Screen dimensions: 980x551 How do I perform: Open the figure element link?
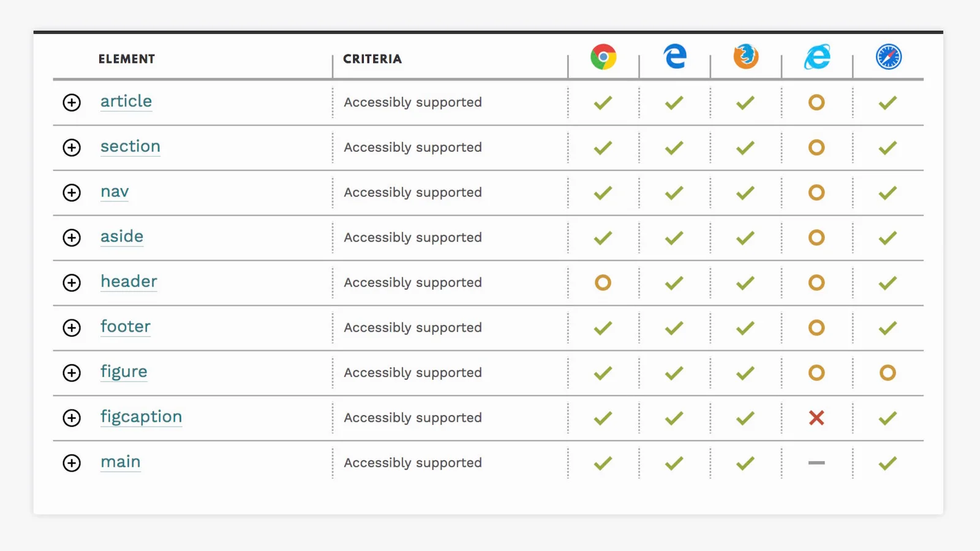[x=124, y=372]
